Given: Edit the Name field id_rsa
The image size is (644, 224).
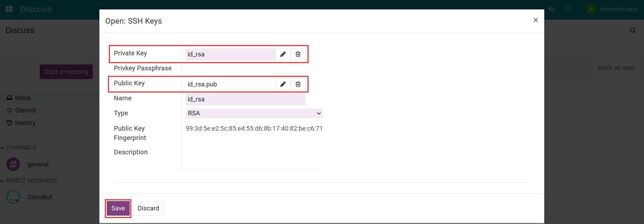Looking at the screenshot, I should pos(245,99).
